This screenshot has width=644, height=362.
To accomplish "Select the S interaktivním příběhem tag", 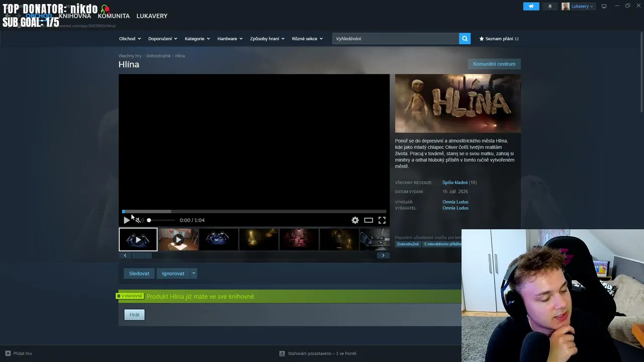I will coord(442,244).
